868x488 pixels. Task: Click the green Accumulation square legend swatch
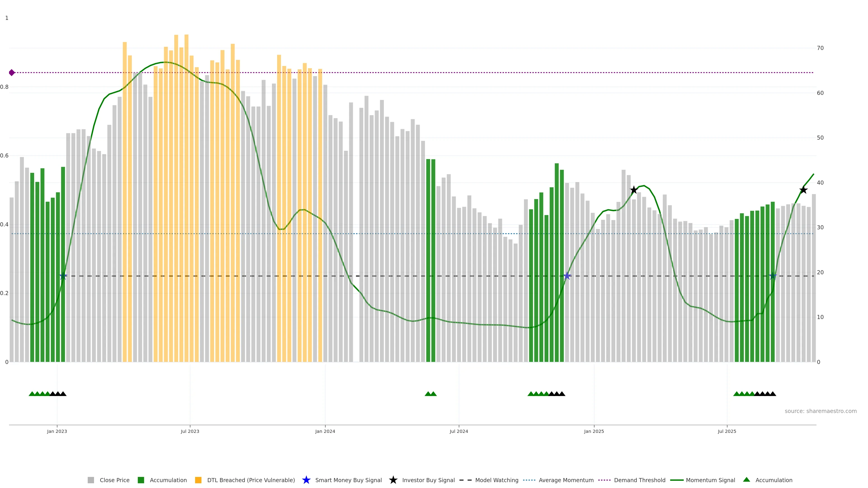141,480
